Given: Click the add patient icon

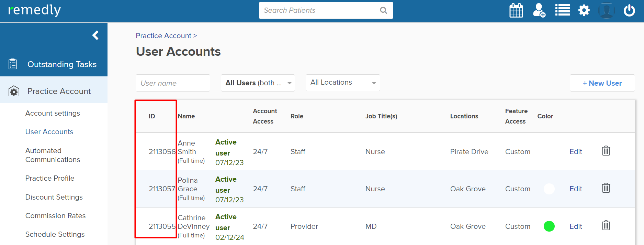Looking at the screenshot, I should pyautogui.click(x=539, y=10).
